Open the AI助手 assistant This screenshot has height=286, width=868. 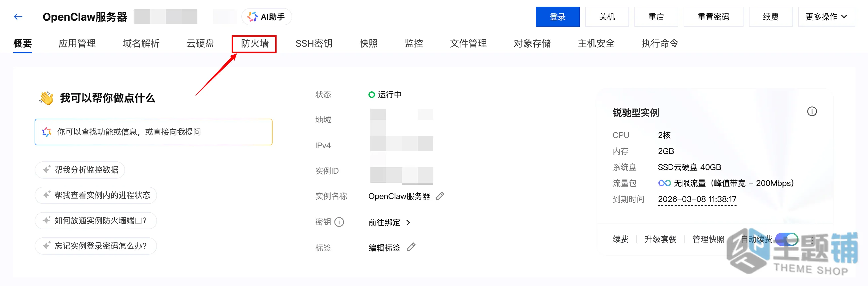(266, 17)
